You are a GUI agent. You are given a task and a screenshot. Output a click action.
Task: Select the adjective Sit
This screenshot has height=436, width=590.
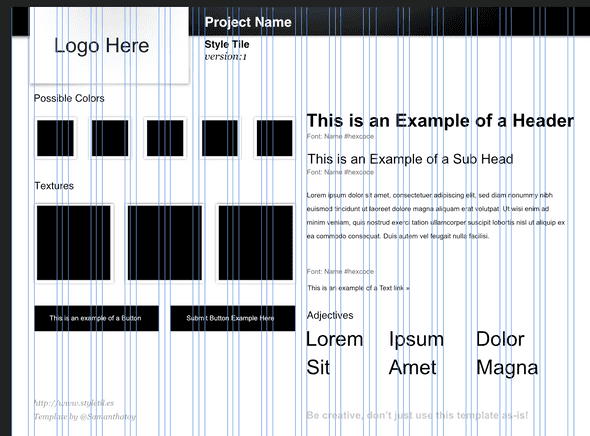(x=318, y=368)
